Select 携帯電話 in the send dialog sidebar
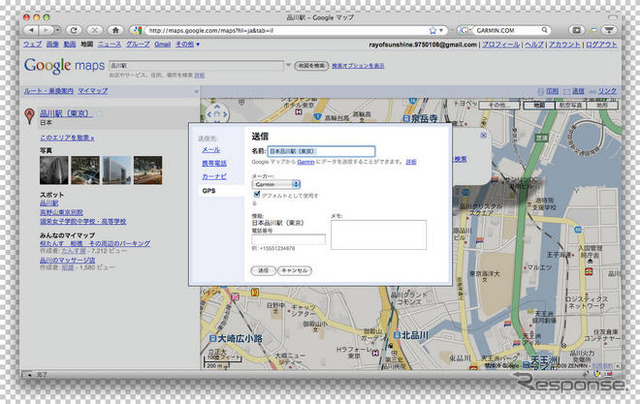This screenshot has height=404, width=640. pos(214,163)
